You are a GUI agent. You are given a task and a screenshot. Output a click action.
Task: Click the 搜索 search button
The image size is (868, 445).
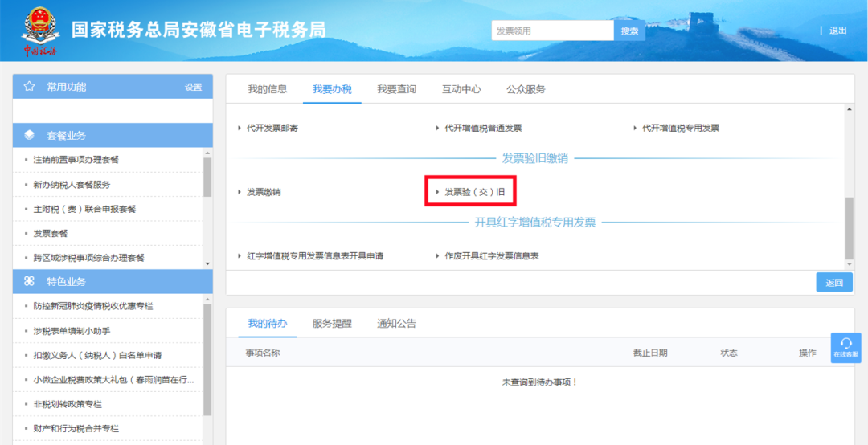click(629, 31)
